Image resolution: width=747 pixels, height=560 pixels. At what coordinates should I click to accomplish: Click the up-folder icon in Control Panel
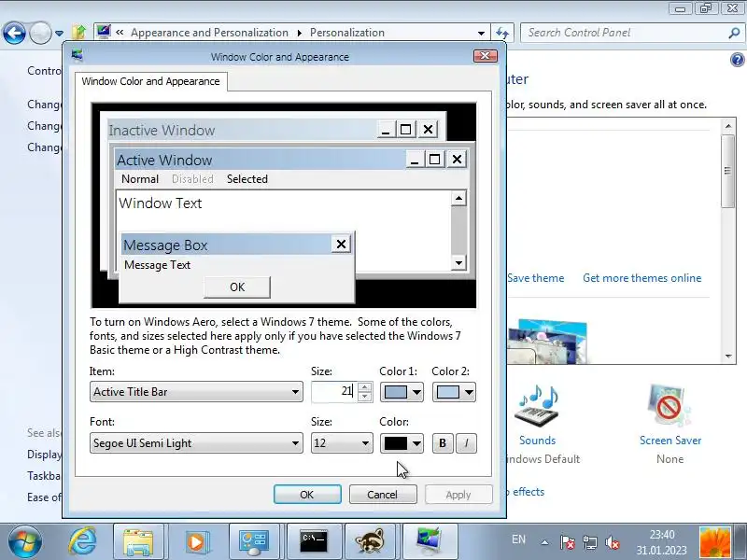pyautogui.click(x=79, y=33)
